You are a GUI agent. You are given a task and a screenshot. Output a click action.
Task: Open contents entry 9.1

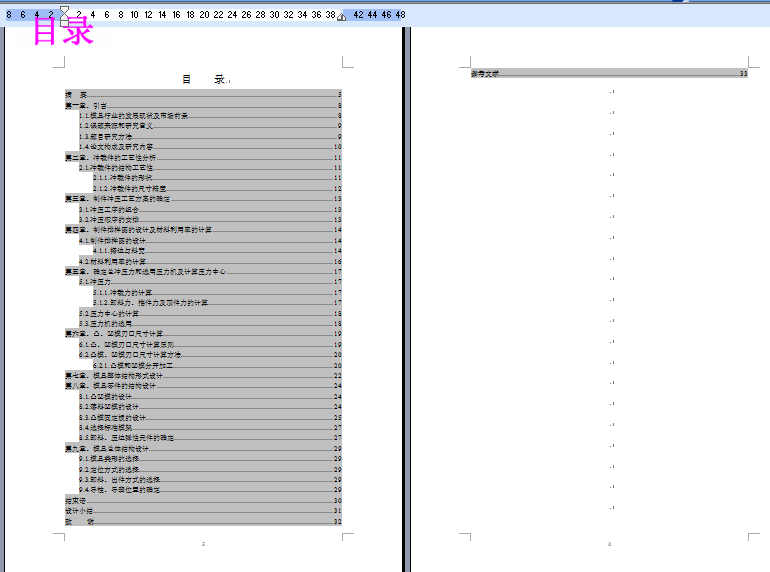[210, 459]
